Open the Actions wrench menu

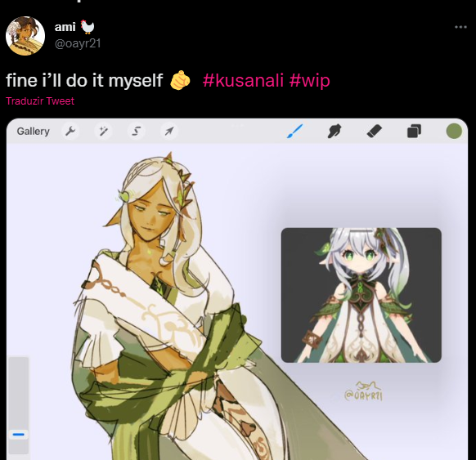coord(70,132)
